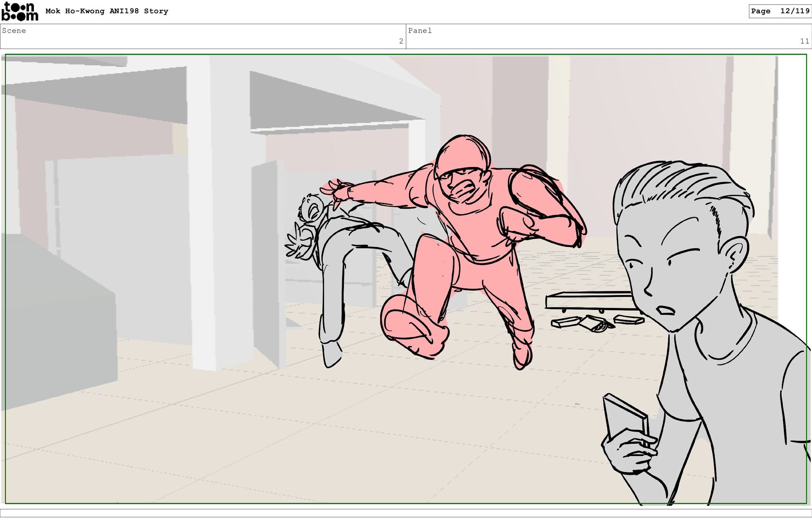Screen dimensions: 812x525
Task: Click the grey pushed character's screaming head
Action: click(312, 208)
